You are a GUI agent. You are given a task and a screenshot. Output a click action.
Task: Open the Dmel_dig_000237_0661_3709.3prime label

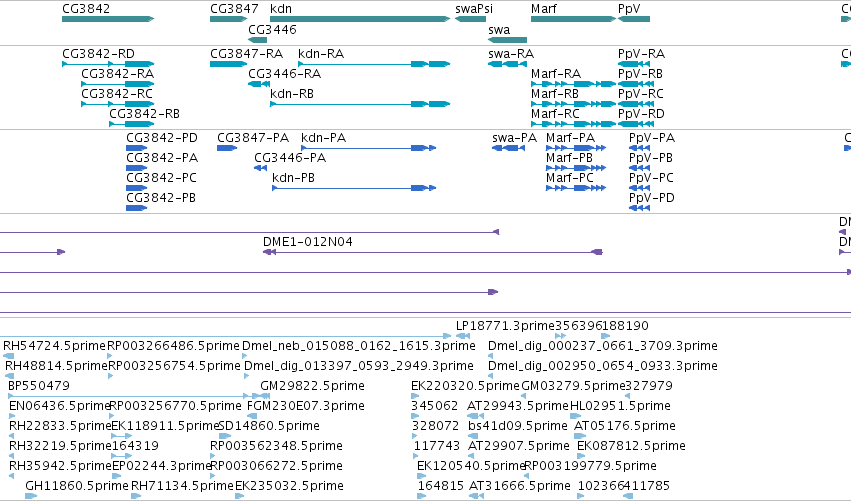click(603, 346)
